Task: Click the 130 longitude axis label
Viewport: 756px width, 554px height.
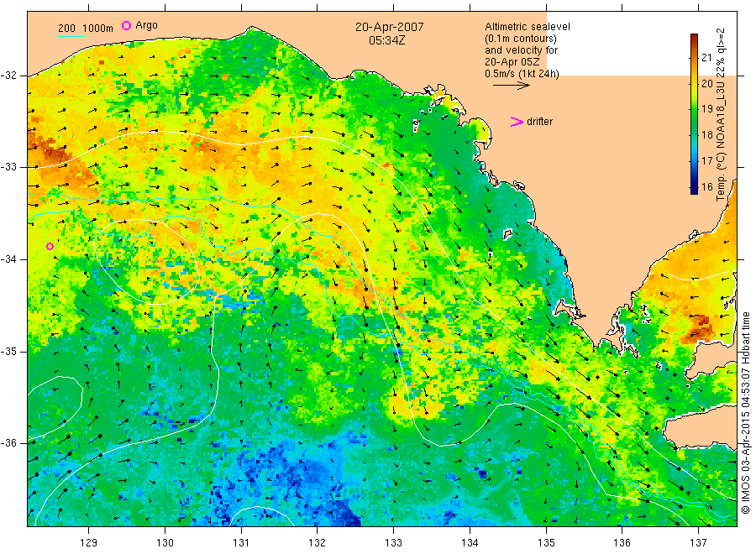Action: pyautogui.click(x=165, y=543)
